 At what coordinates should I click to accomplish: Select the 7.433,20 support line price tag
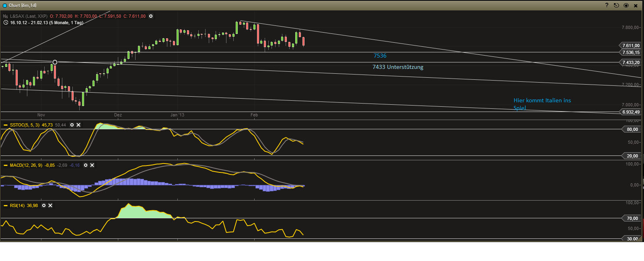(x=630, y=62)
